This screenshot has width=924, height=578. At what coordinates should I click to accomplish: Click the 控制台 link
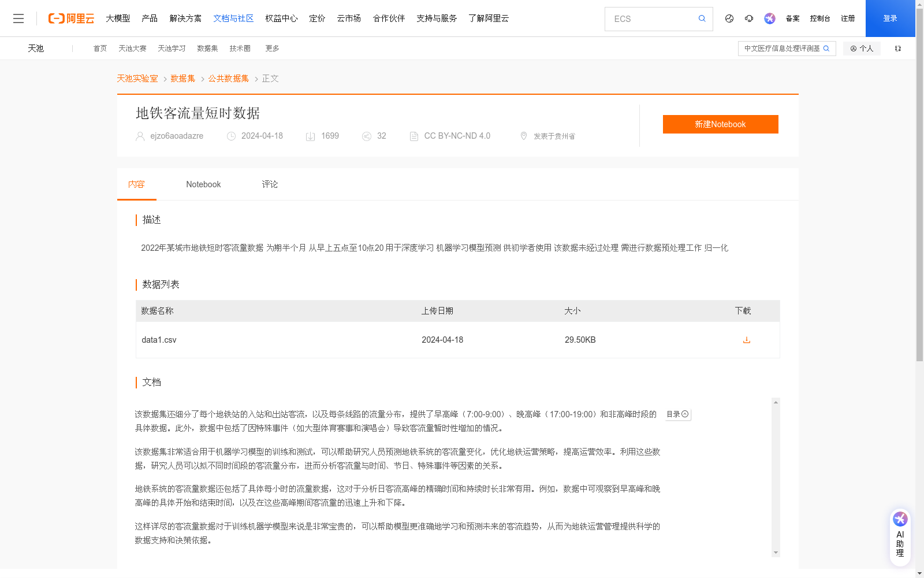pyautogui.click(x=819, y=18)
